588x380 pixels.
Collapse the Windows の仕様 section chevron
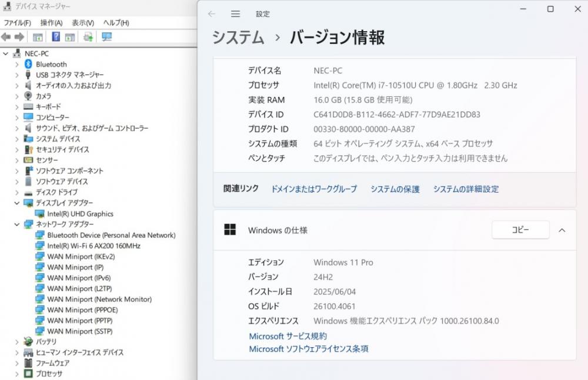[562, 230]
